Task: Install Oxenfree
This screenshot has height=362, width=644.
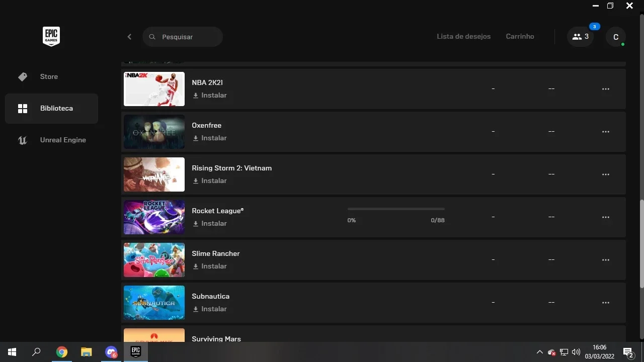Action: coord(210,138)
